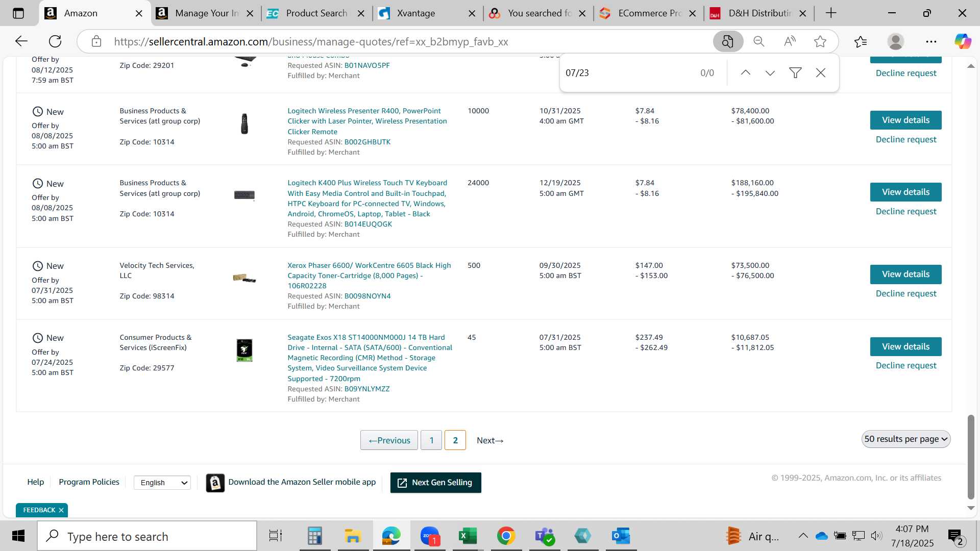Image resolution: width=980 pixels, height=551 pixels.
Task: Close the Xvantage tab
Action: (472, 14)
